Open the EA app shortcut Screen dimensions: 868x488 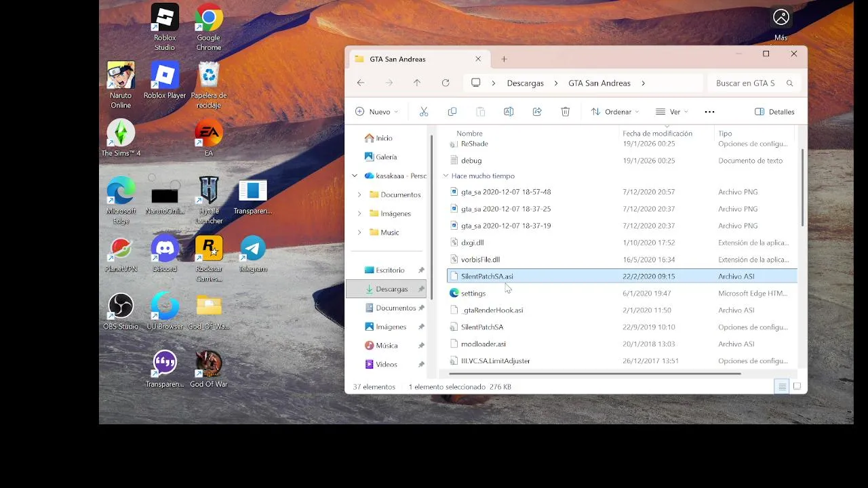click(x=208, y=138)
